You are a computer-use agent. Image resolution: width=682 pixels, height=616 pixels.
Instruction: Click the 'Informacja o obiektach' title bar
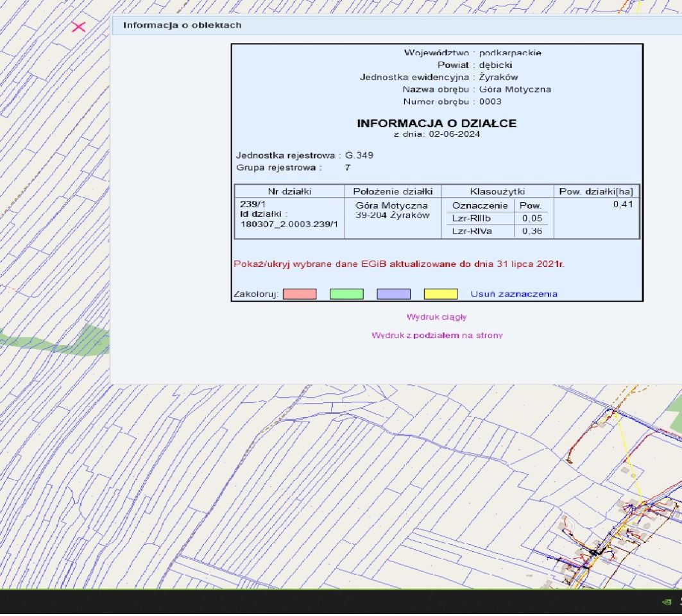(x=182, y=25)
